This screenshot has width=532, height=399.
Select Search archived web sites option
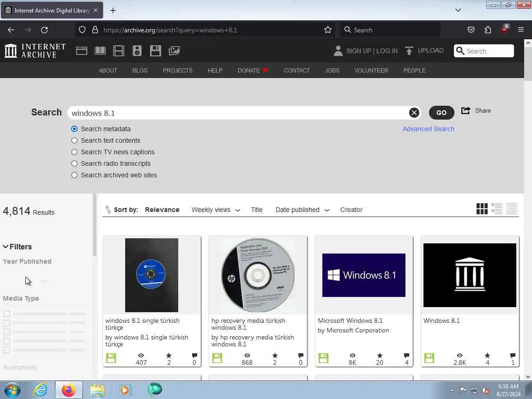74,175
